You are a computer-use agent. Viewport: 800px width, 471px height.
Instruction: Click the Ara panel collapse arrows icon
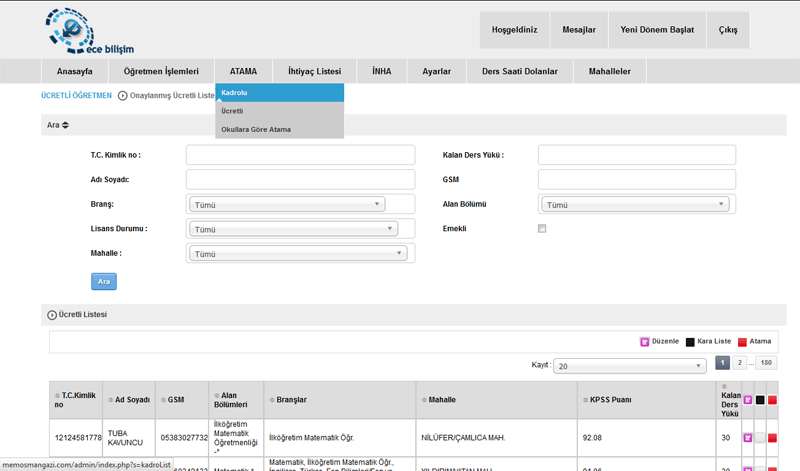tap(65, 125)
